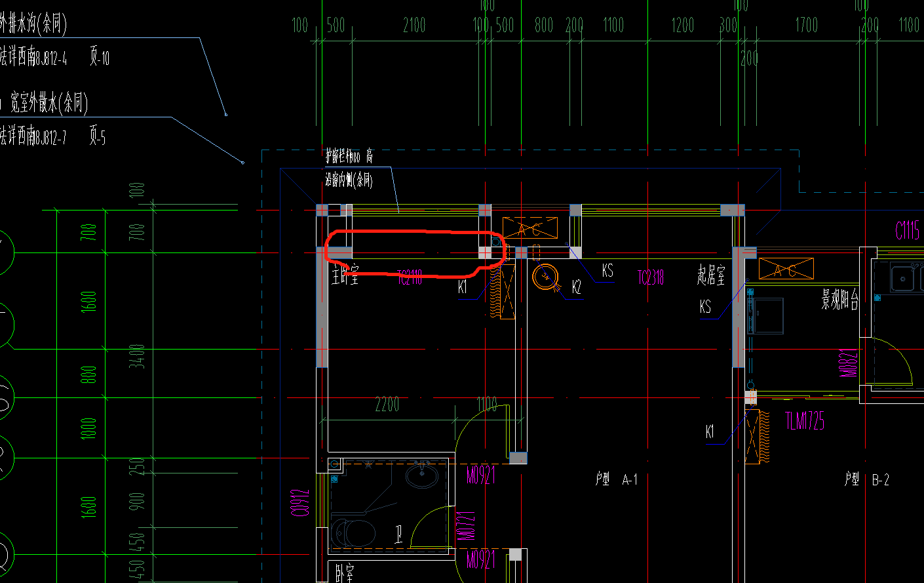Pick the KS label next to TC2318
Screen dimensions: 924x583
[x=607, y=270]
